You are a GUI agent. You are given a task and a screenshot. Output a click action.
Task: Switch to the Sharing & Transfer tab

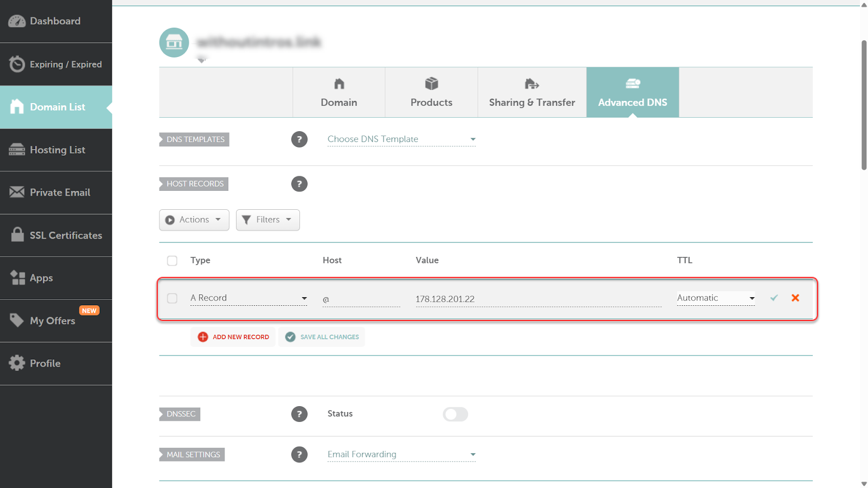[x=532, y=93]
